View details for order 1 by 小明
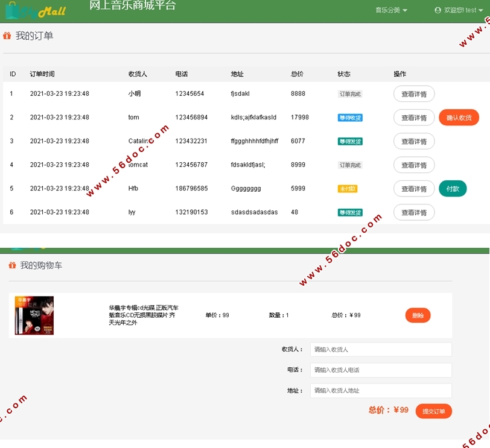The width and height of the screenshot is (490, 448). coord(414,94)
